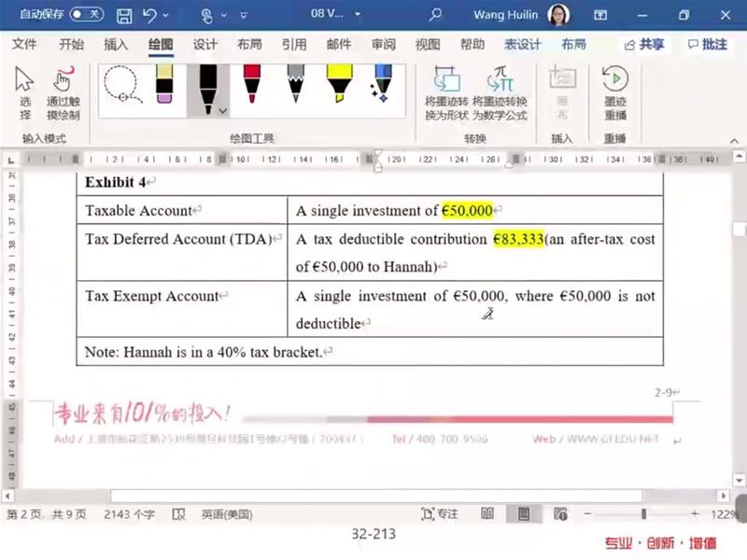Click the page count 第2页 共9页 status
The width and height of the screenshot is (747, 560).
46,514
